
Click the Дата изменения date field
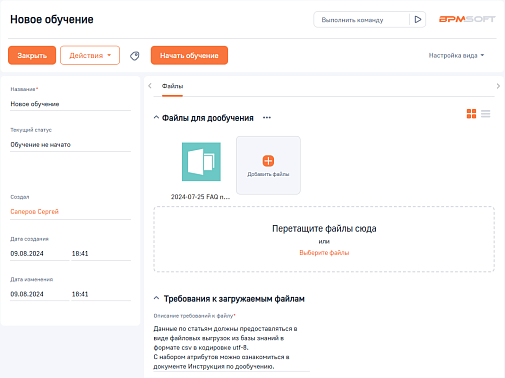point(39,294)
